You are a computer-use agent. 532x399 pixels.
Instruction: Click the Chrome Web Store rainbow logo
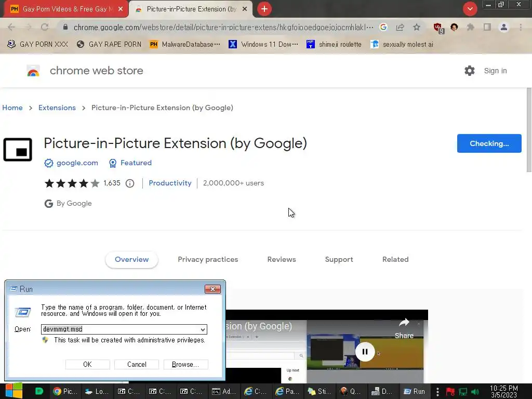point(33,71)
